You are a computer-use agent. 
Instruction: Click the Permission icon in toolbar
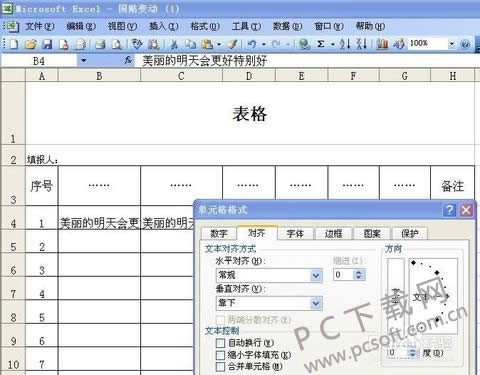point(64,44)
